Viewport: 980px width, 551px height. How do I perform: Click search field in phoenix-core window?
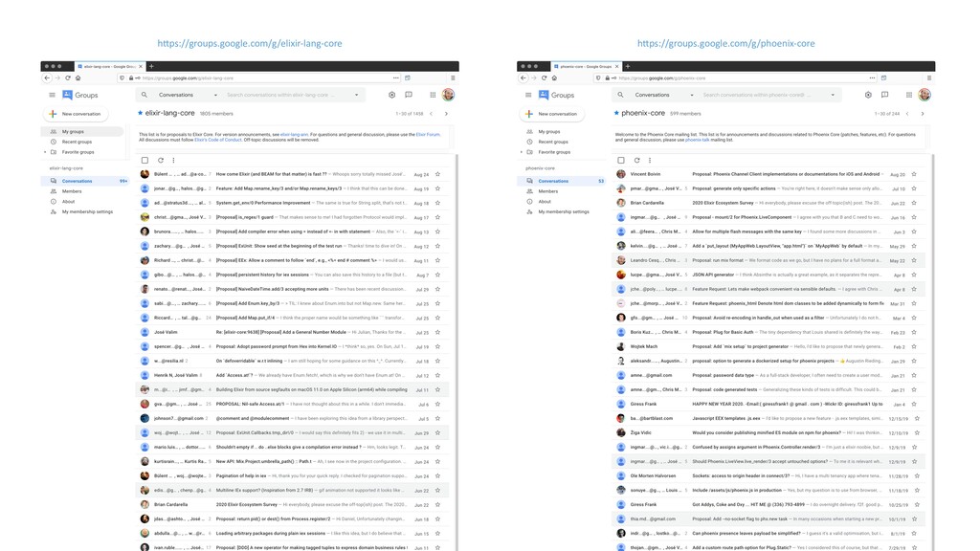pos(765,95)
